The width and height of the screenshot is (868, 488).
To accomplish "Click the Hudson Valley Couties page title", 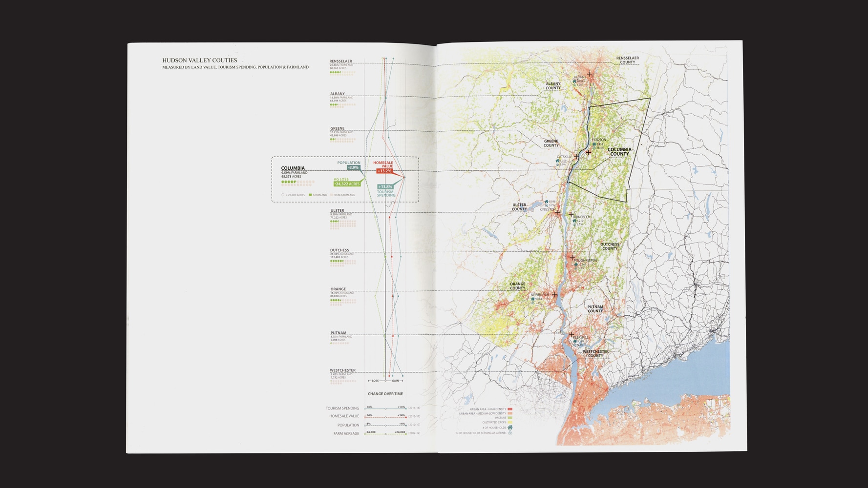I will point(199,61).
